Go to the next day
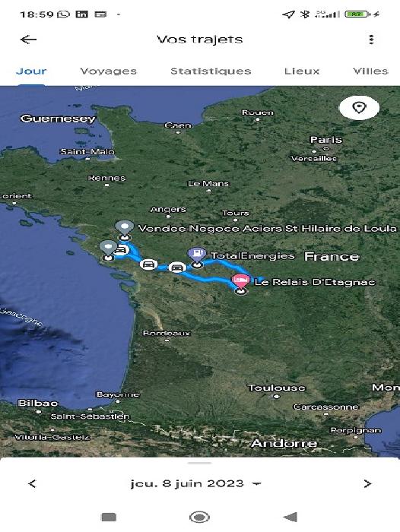This screenshot has width=400, height=532. click(x=367, y=484)
